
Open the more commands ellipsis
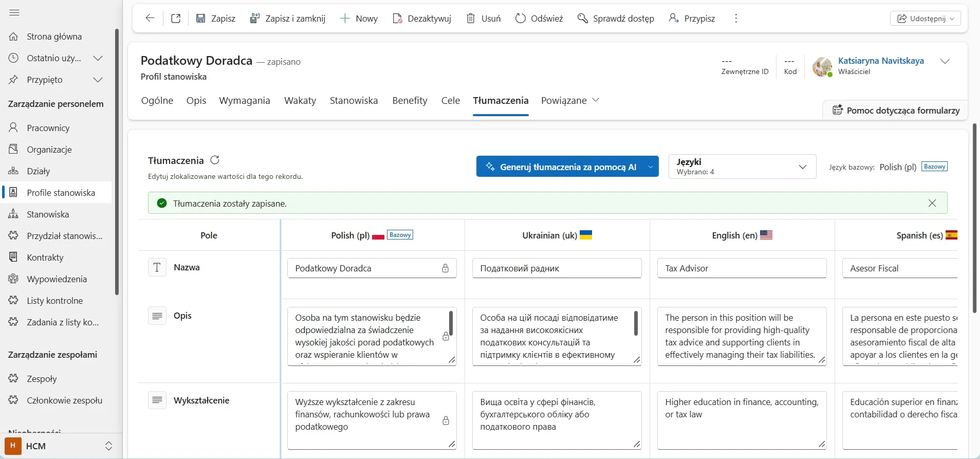tap(736, 19)
